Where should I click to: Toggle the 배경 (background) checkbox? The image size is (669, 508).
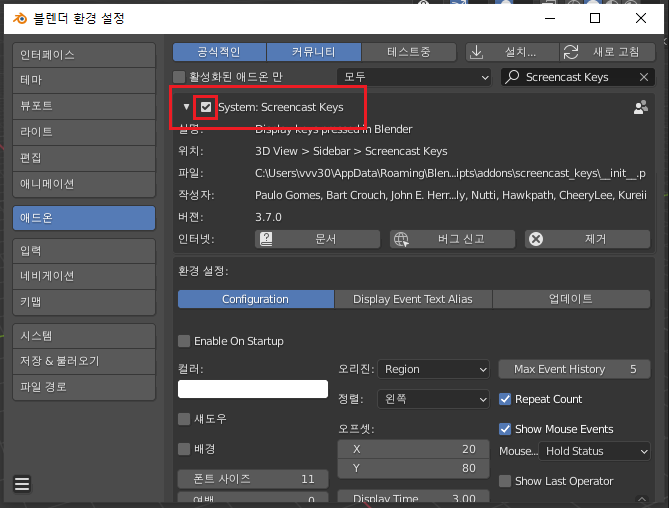point(184,449)
